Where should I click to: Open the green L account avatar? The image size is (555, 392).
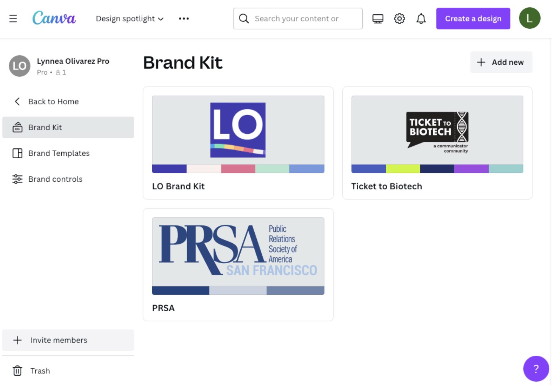point(529,18)
